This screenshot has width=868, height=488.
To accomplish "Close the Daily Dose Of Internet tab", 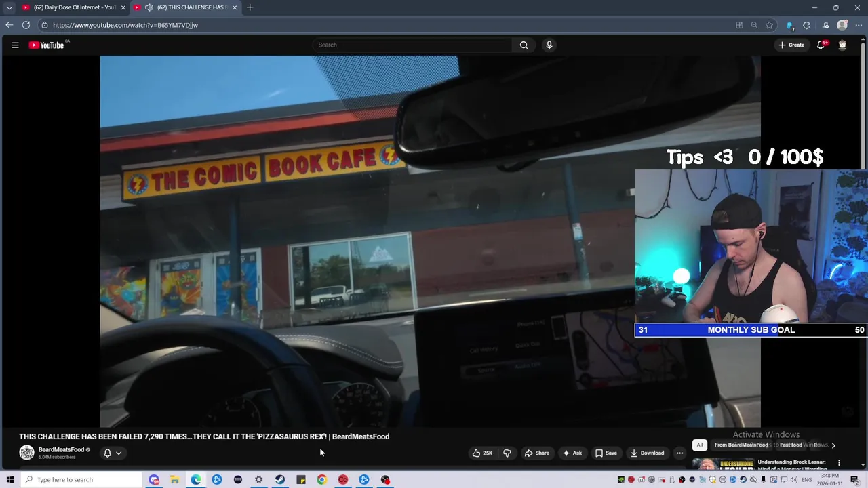I will pyautogui.click(x=123, y=7).
